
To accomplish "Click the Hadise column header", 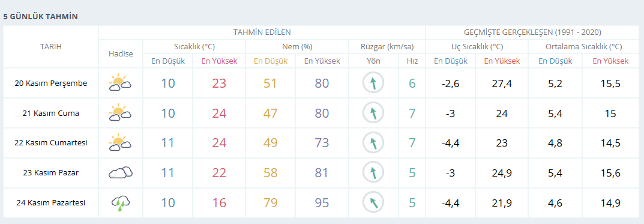I will pyautogui.click(x=121, y=53).
